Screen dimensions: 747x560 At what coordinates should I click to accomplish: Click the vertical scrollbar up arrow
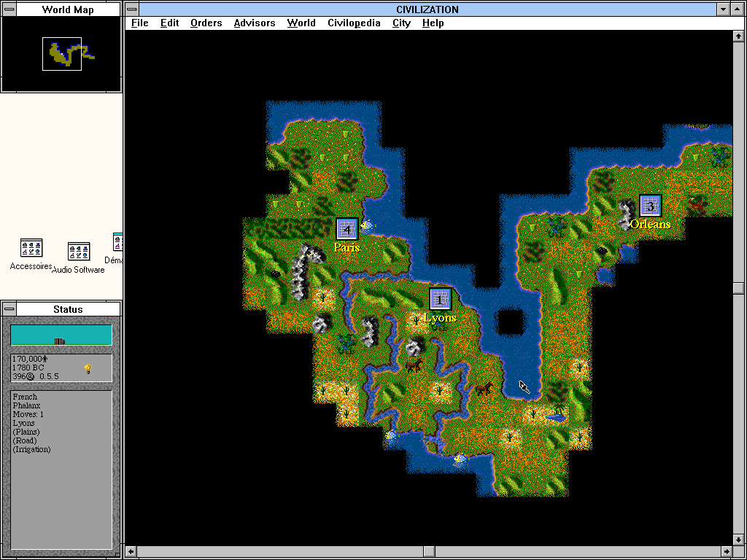pyautogui.click(x=738, y=36)
